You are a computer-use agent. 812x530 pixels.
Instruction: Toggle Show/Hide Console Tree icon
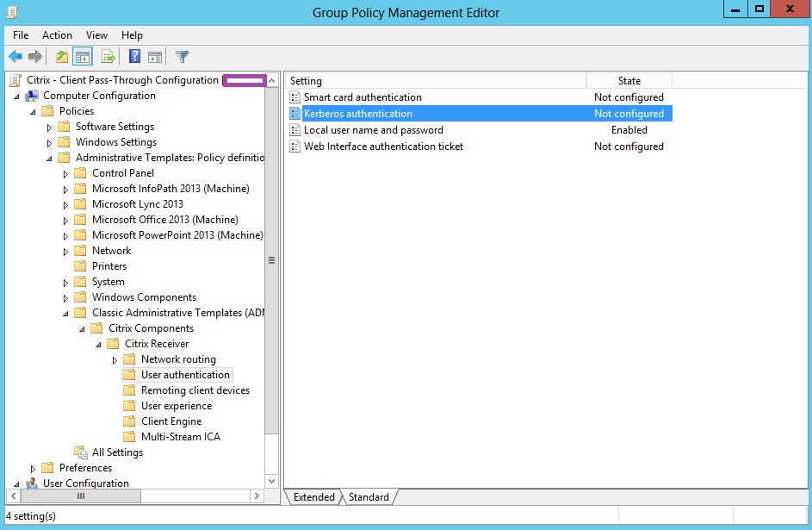83,56
